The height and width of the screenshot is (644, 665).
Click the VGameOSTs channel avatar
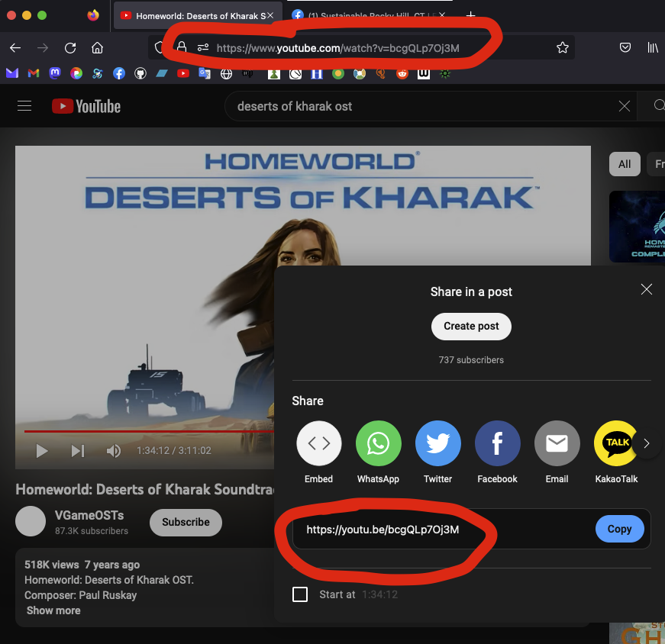(x=31, y=521)
